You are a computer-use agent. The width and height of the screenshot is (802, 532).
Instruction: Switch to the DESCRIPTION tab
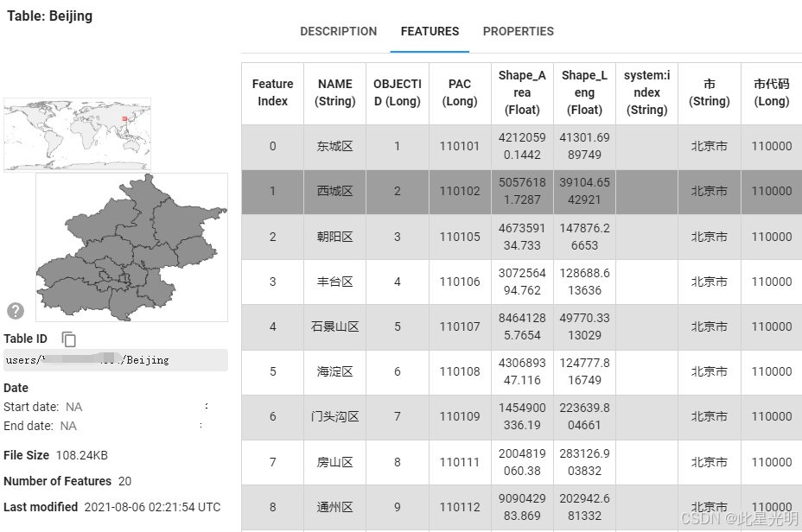coord(338,32)
